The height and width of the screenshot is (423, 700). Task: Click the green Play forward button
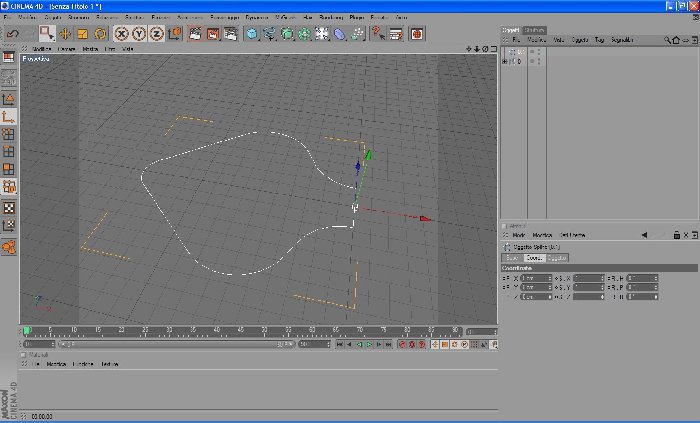click(x=369, y=344)
